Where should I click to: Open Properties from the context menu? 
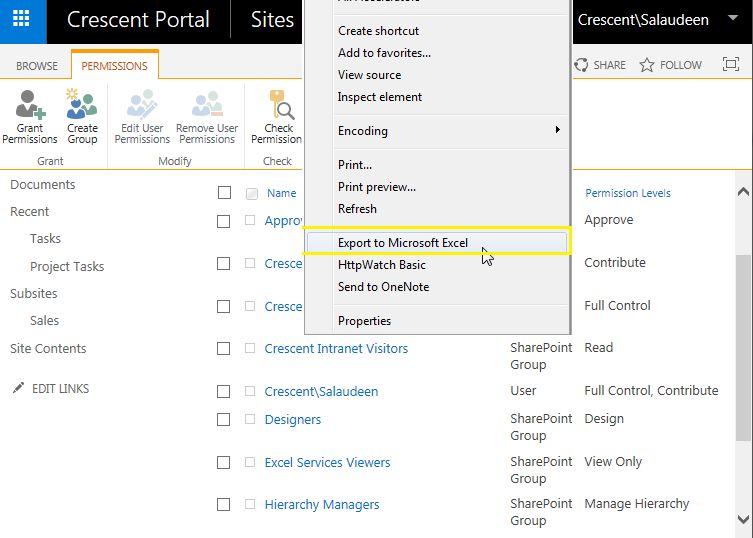pos(364,321)
